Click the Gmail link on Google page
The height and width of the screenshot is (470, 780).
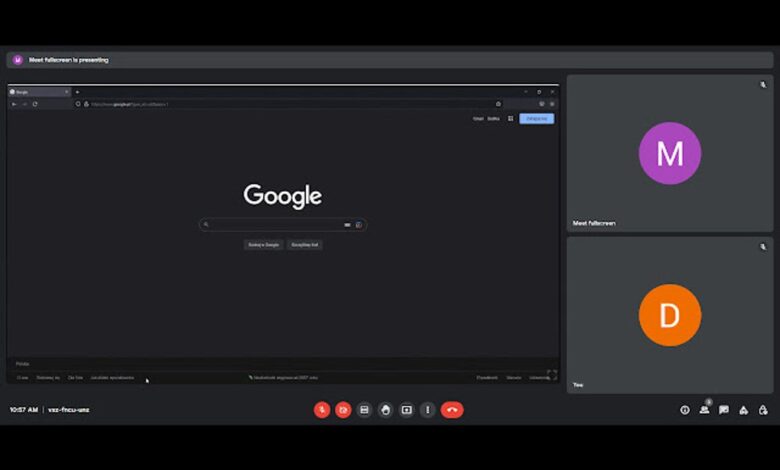point(478,118)
